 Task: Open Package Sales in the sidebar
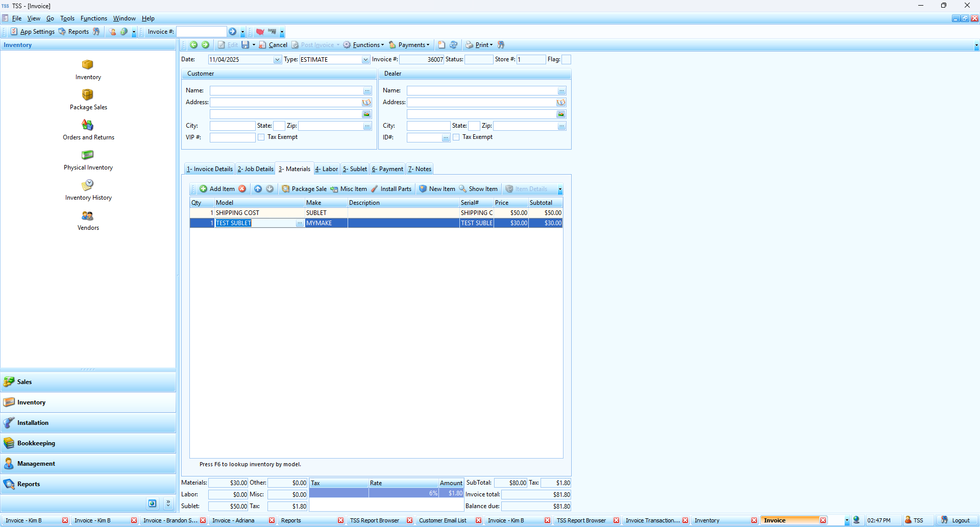tap(88, 95)
